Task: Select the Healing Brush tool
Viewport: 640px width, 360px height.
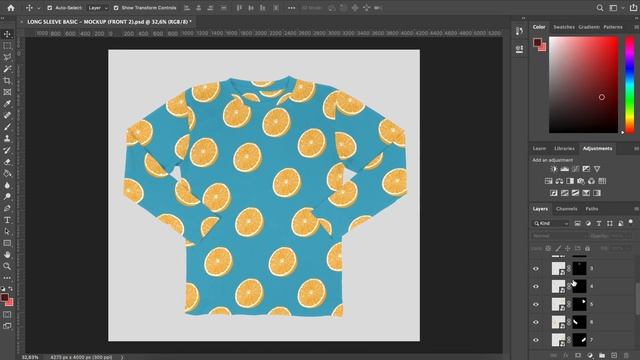Action: [7, 115]
